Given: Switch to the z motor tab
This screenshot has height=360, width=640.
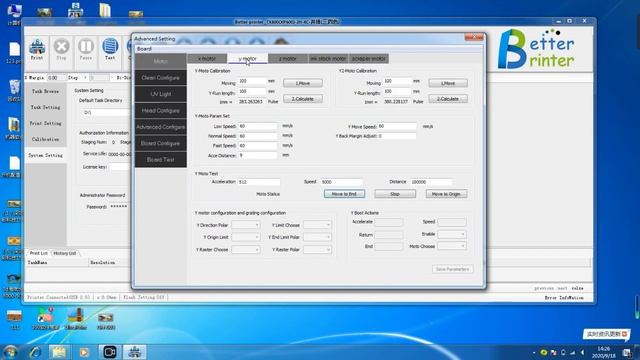Looking at the screenshot, I should coord(288,59).
